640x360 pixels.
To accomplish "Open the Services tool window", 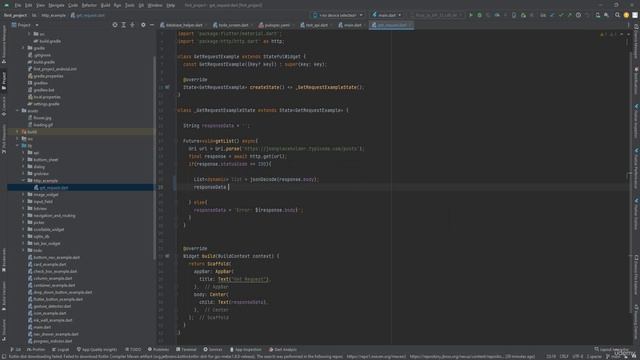I will pos(213,349).
